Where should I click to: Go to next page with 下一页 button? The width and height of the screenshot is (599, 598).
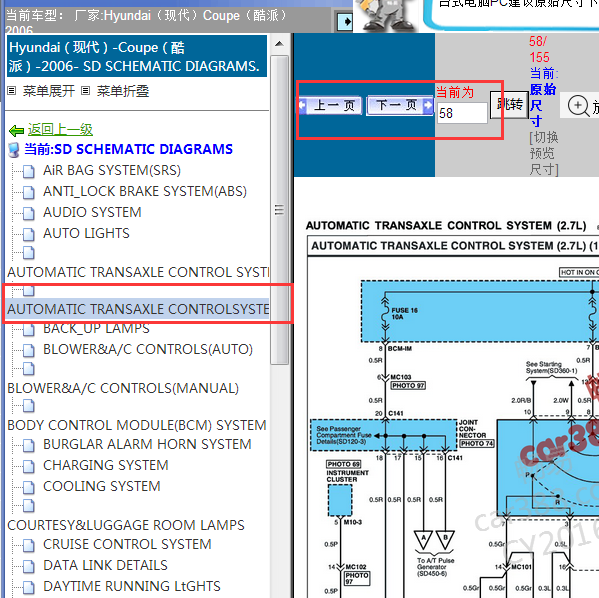pyautogui.click(x=400, y=105)
